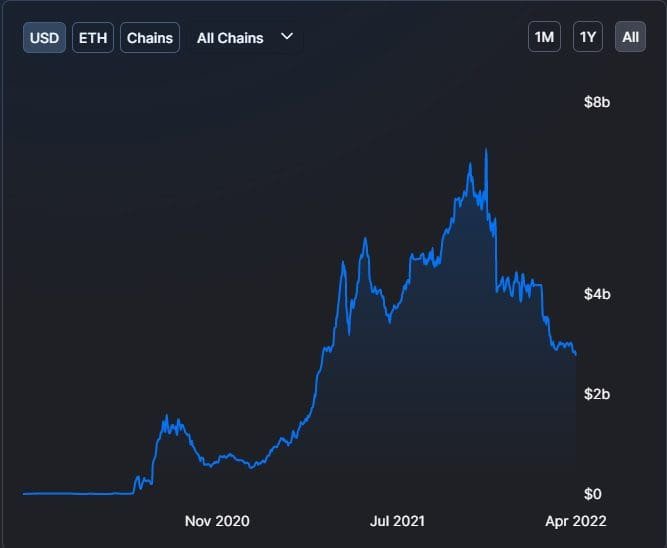Screen dimensions: 667x548
Task: Click the $4b y-axis label
Action: pos(597,294)
